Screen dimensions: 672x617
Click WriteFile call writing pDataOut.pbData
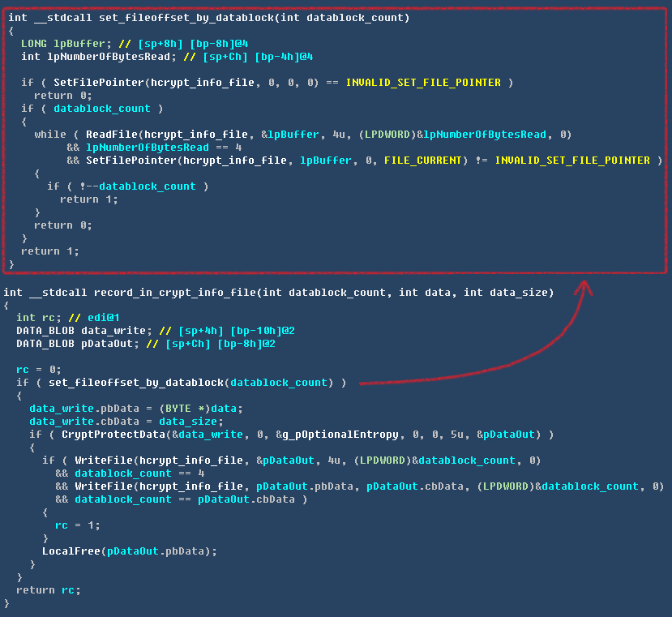104,486
